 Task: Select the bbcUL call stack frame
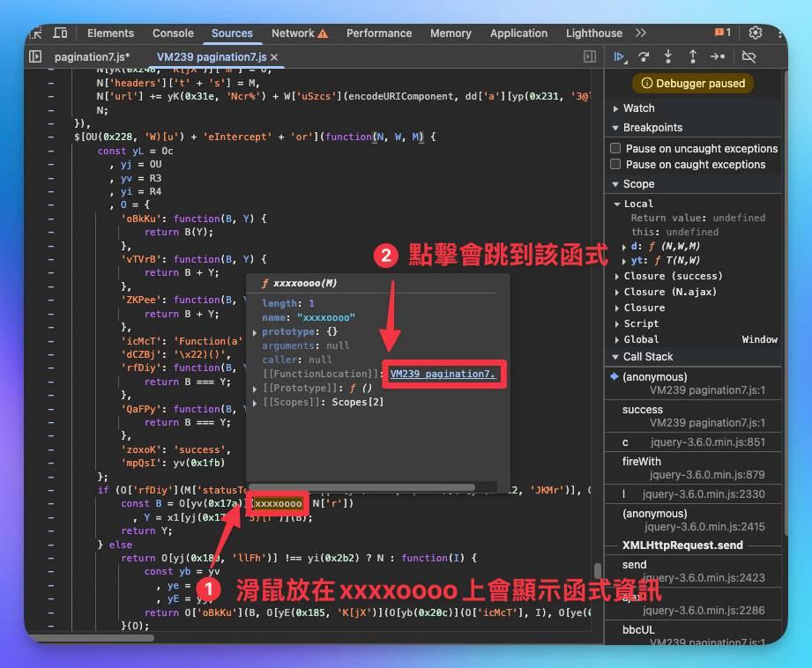(x=693, y=635)
